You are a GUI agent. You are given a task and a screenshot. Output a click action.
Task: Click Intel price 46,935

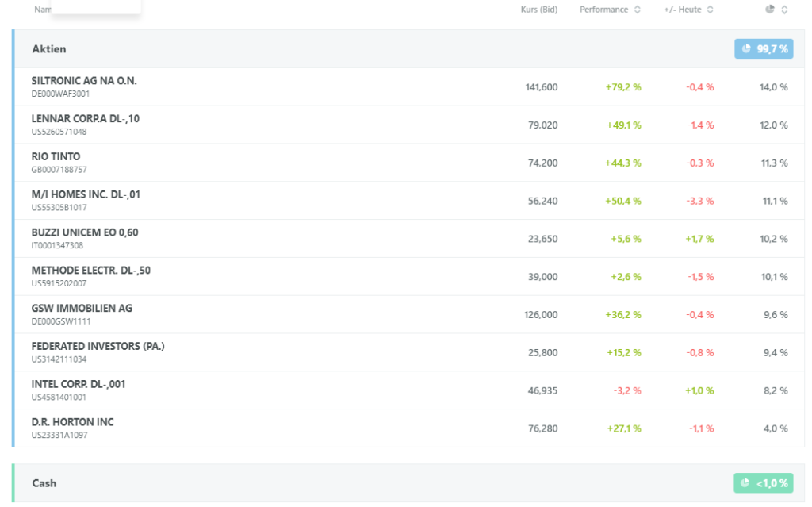542,390
